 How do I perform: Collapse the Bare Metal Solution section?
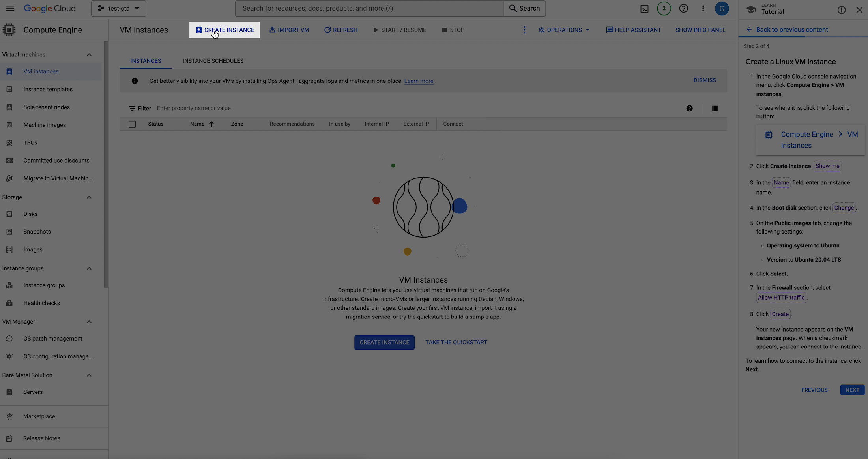point(89,375)
